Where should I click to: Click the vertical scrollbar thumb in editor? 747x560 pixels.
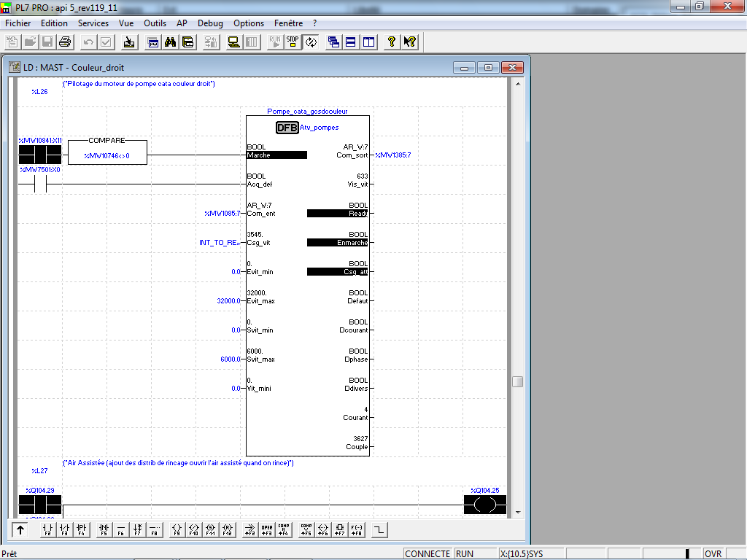coord(517,381)
